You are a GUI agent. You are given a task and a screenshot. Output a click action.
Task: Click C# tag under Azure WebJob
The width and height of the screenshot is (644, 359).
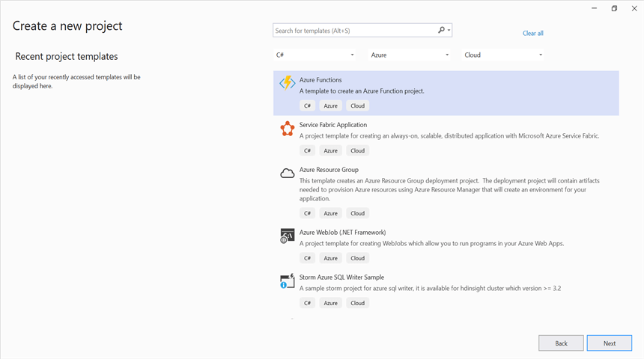[x=307, y=258]
